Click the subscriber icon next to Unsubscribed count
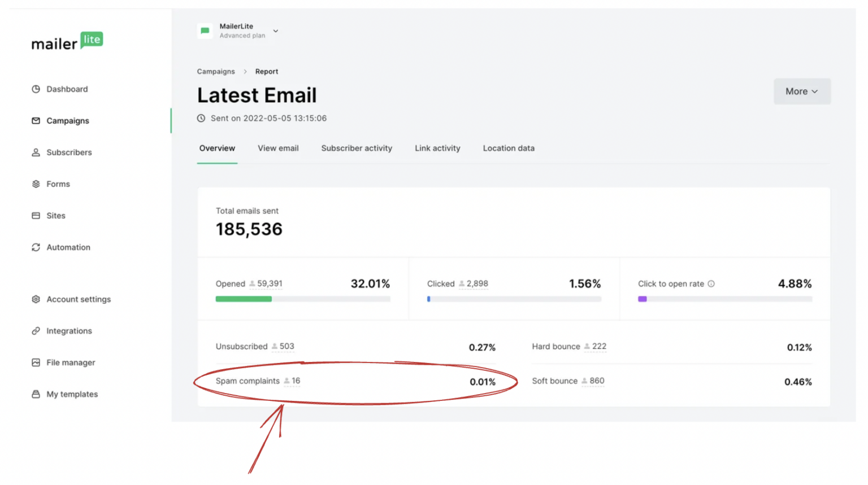Viewport: 868px width, 485px height. click(x=275, y=347)
